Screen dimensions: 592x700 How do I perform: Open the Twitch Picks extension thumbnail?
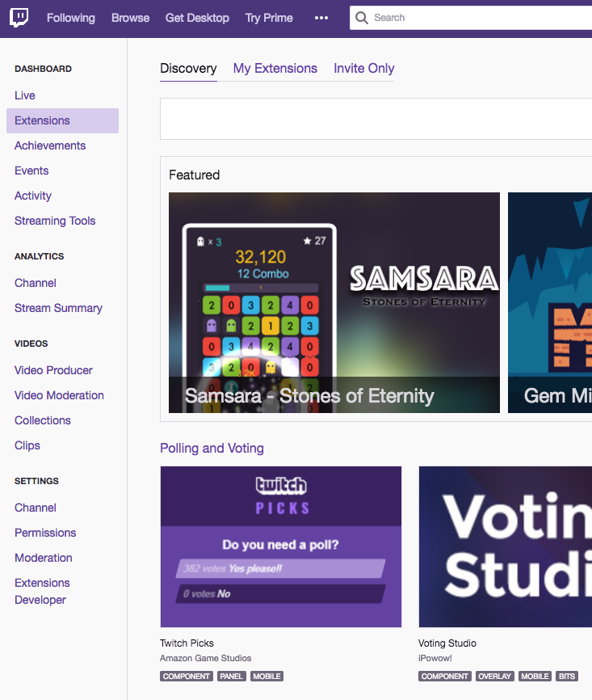click(281, 547)
